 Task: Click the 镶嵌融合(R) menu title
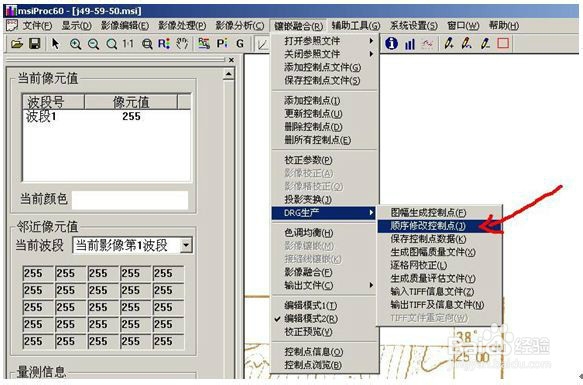298,26
